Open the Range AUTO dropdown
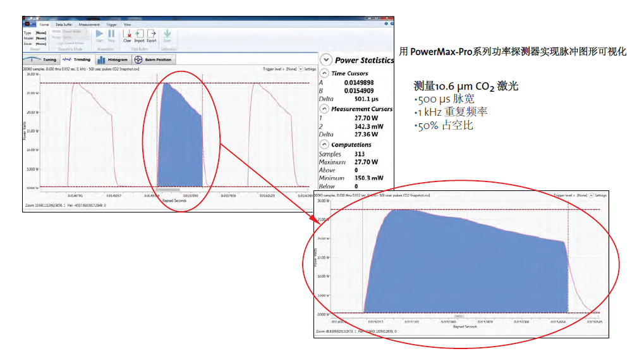 click(x=75, y=37)
